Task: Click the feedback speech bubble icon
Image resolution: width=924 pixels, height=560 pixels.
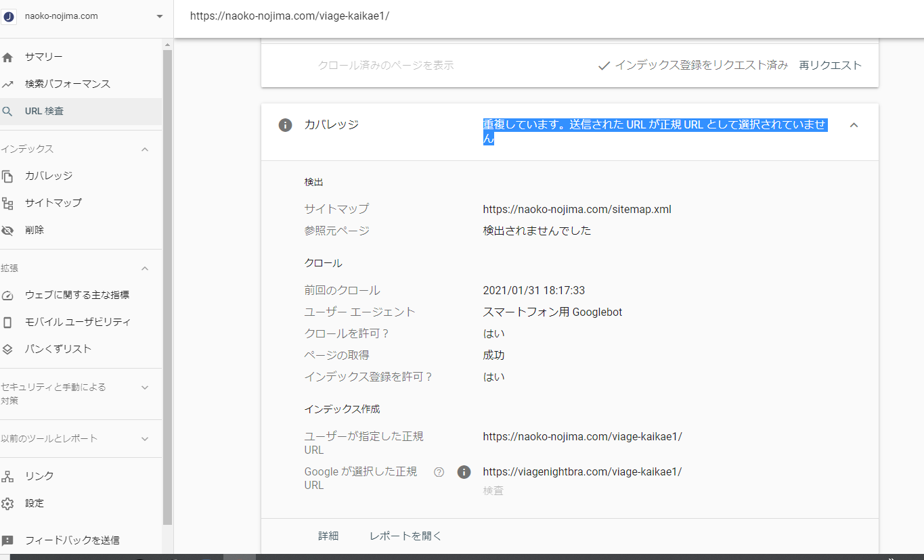Action: (7, 540)
